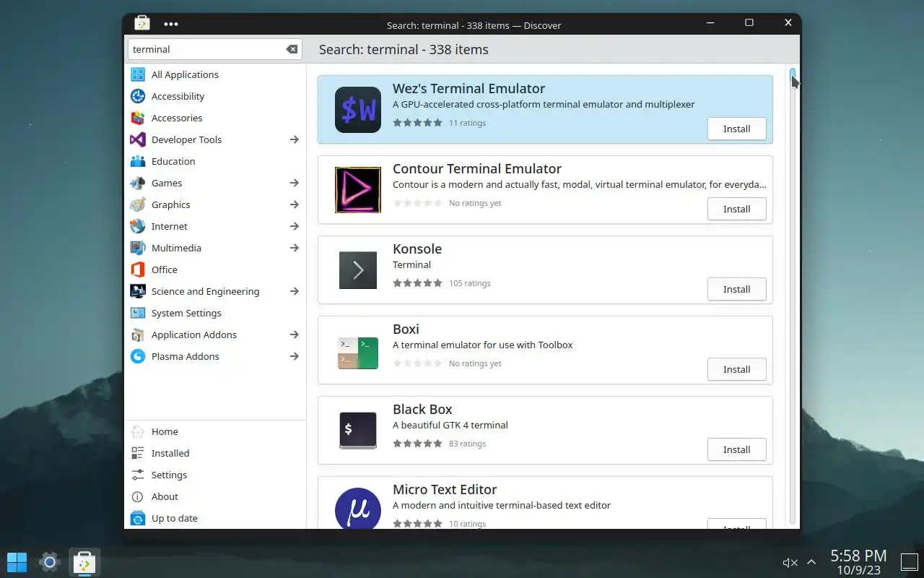Click the results list vertical scrollbar
924x578 pixels.
click(x=793, y=296)
